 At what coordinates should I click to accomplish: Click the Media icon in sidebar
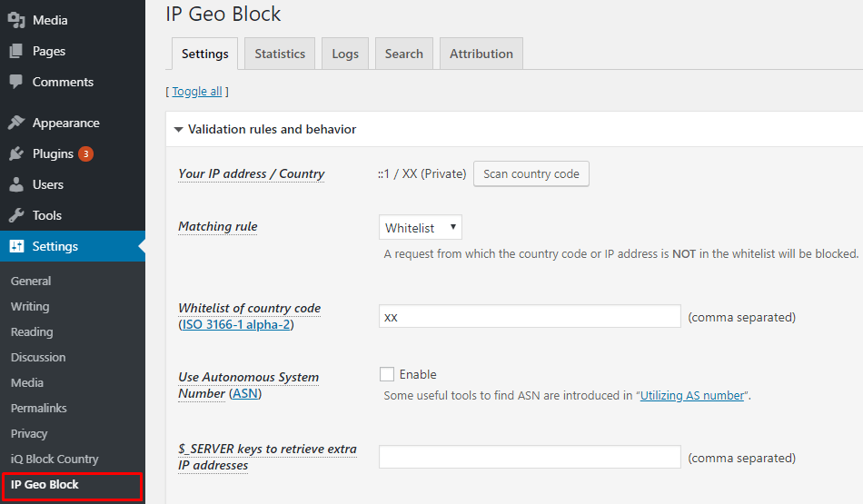[x=16, y=20]
